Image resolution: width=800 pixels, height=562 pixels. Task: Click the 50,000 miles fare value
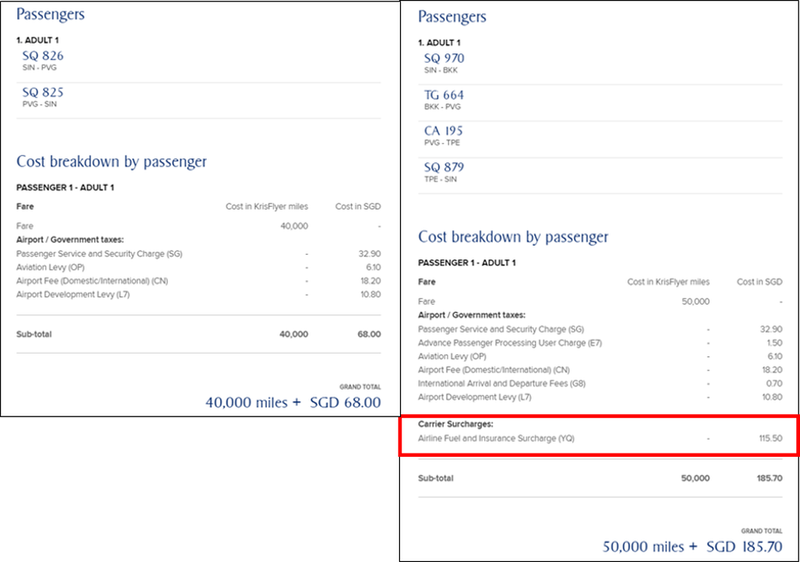695,301
